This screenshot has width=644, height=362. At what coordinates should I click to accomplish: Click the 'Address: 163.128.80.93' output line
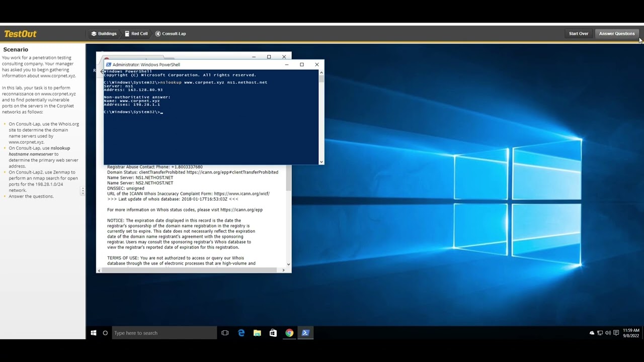tap(133, 90)
